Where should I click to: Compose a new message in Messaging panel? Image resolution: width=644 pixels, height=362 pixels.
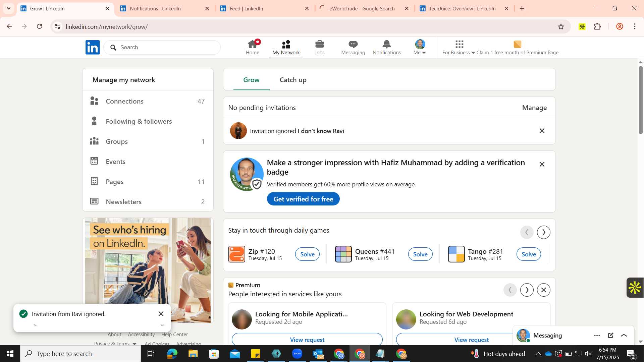point(610,336)
